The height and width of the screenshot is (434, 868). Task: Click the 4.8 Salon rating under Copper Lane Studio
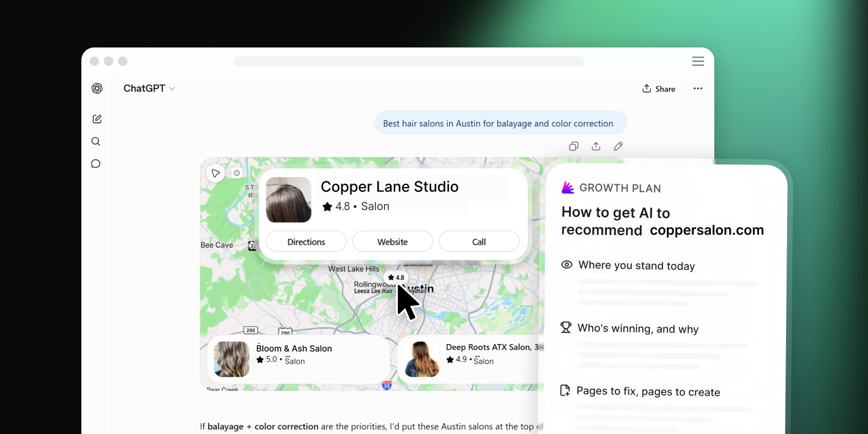(355, 206)
